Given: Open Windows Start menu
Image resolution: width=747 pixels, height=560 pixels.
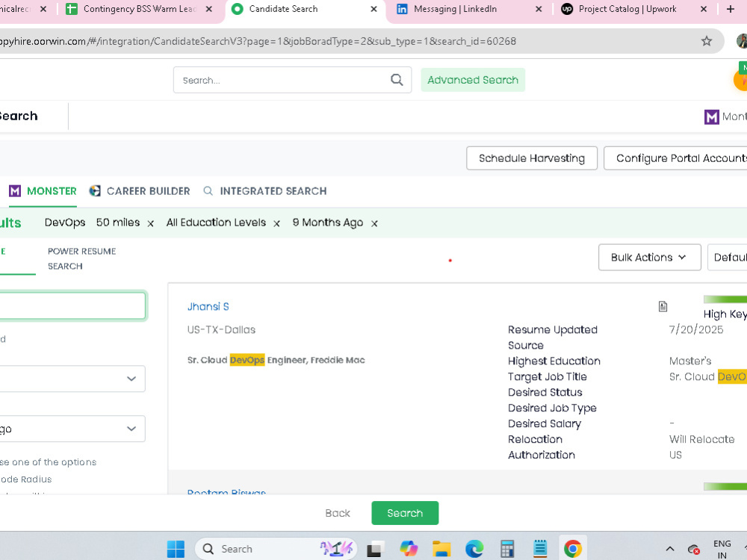Looking at the screenshot, I should point(176,549).
